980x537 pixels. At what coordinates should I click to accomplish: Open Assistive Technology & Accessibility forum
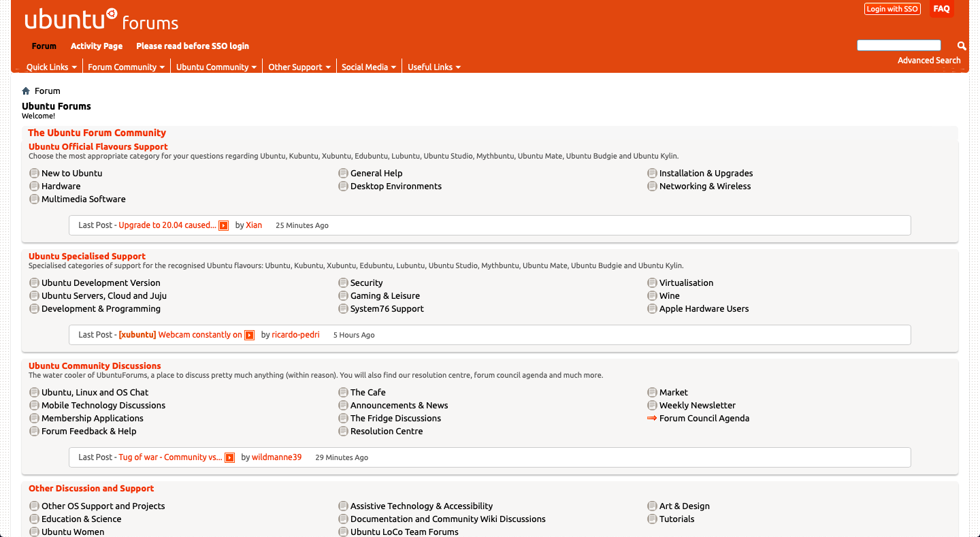pos(421,506)
